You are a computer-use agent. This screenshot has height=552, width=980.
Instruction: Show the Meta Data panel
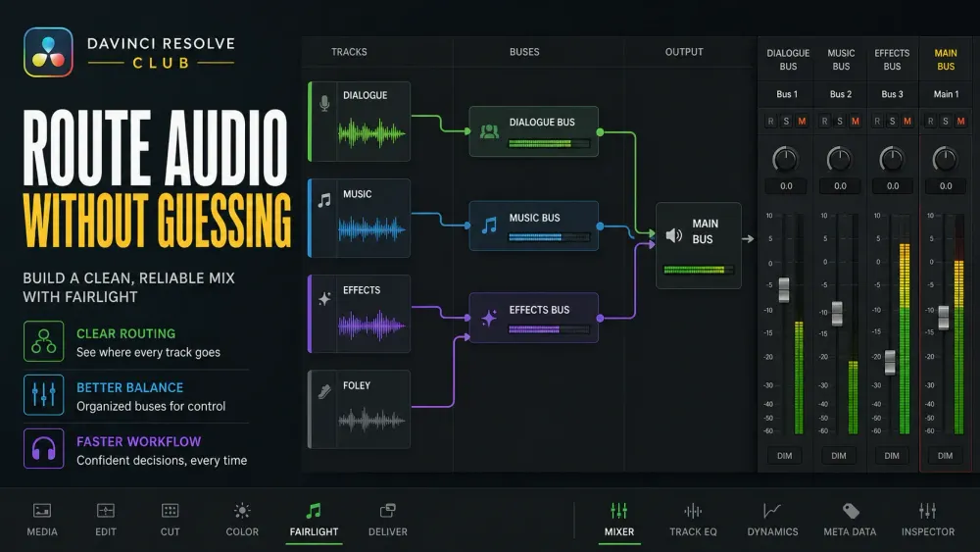point(850,520)
